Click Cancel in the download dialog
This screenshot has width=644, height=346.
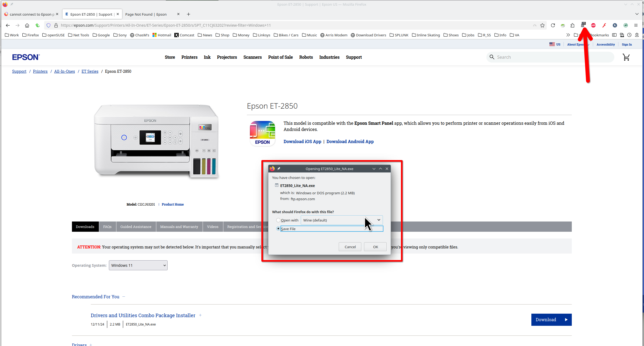[x=350, y=247]
